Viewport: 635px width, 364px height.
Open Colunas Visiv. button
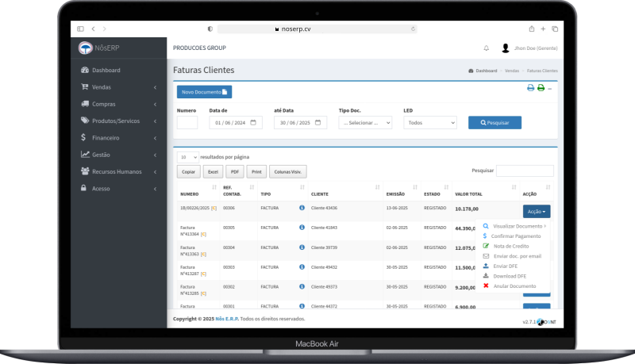[x=288, y=171]
